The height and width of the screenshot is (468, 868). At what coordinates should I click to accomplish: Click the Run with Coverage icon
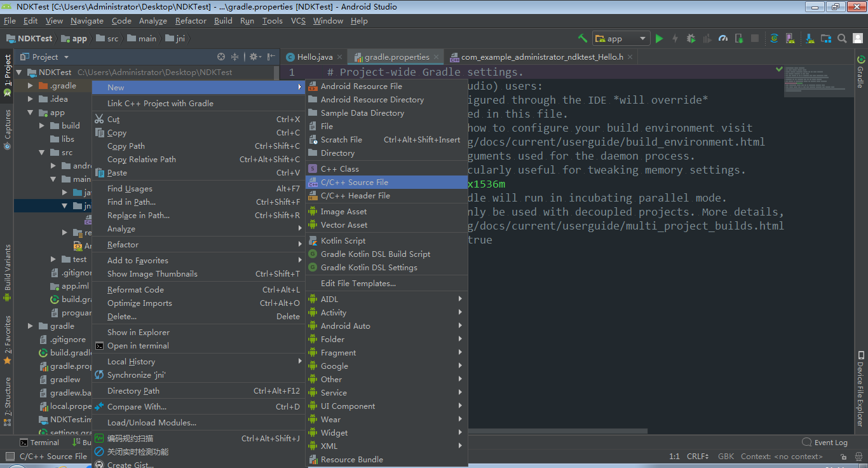pos(707,38)
